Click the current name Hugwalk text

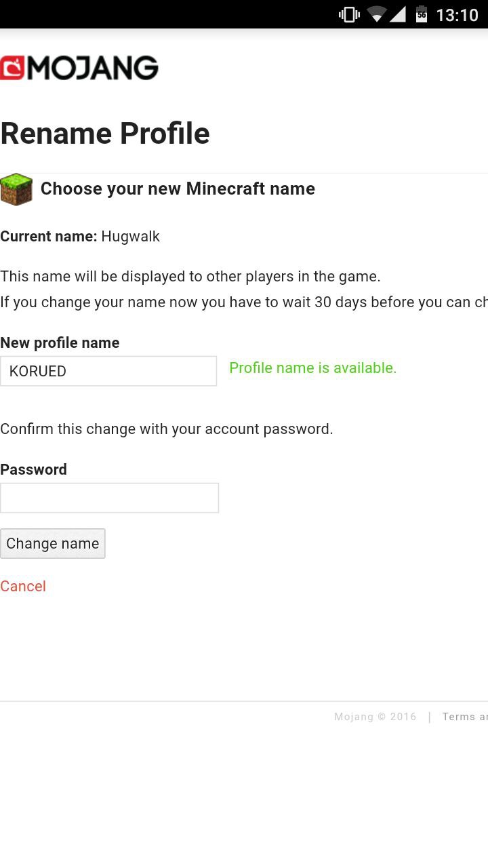[130, 237]
